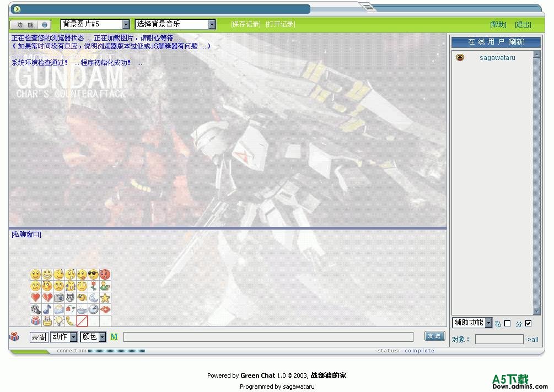The height and width of the screenshot is (392, 554).
Task: Pick the angry red face emoticon
Action: click(x=105, y=274)
